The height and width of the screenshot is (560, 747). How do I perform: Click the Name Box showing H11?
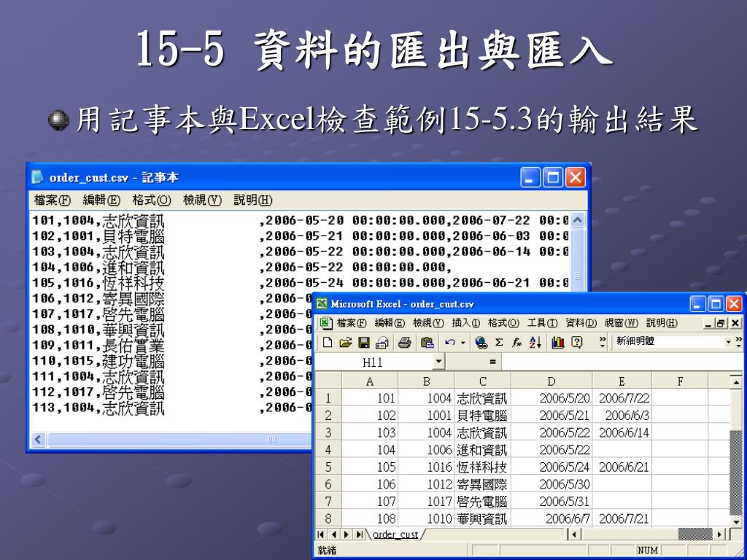pos(374,362)
